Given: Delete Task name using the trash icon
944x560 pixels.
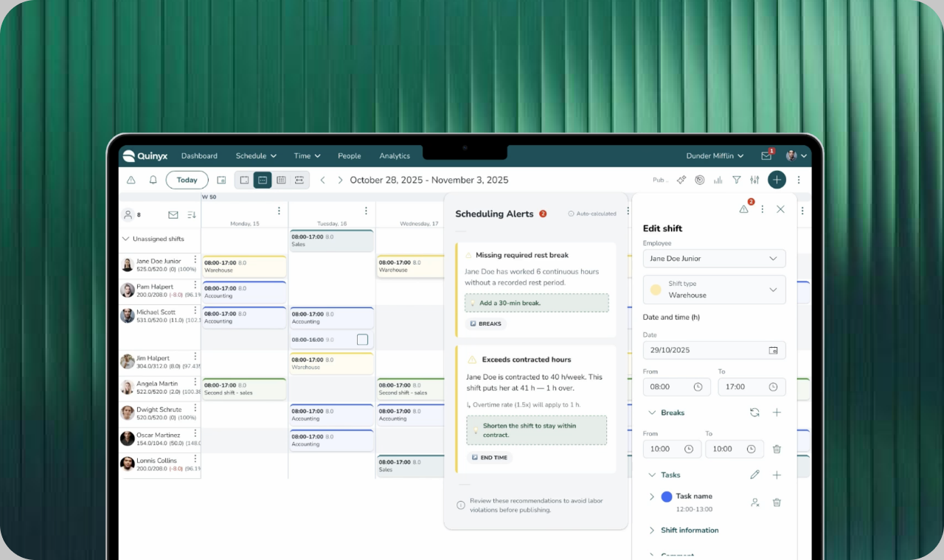Looking at the screenshot, I should click(x=777, y=503).
